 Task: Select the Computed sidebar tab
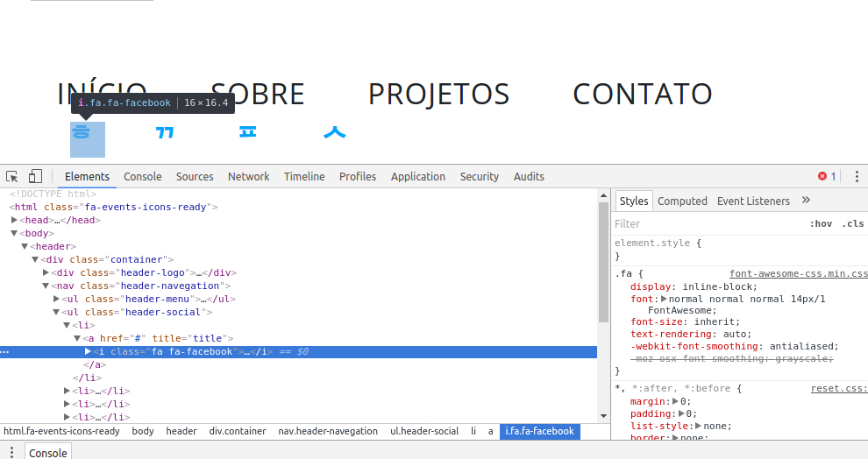(682, 201)
